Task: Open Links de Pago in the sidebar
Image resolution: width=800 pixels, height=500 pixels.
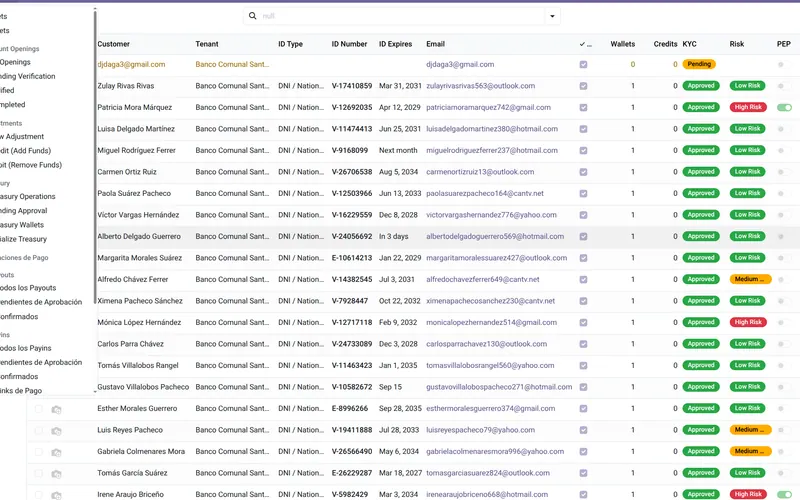Action: [x=21, y=391]
